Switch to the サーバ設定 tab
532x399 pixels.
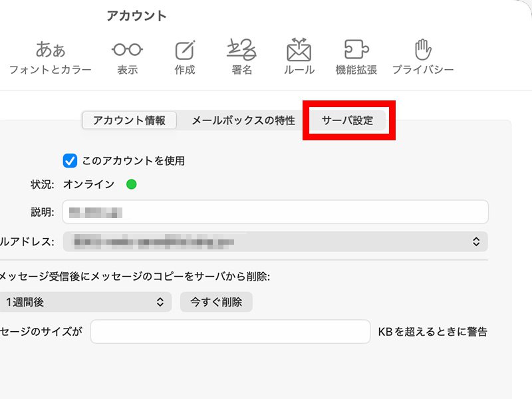coord(348,120)
